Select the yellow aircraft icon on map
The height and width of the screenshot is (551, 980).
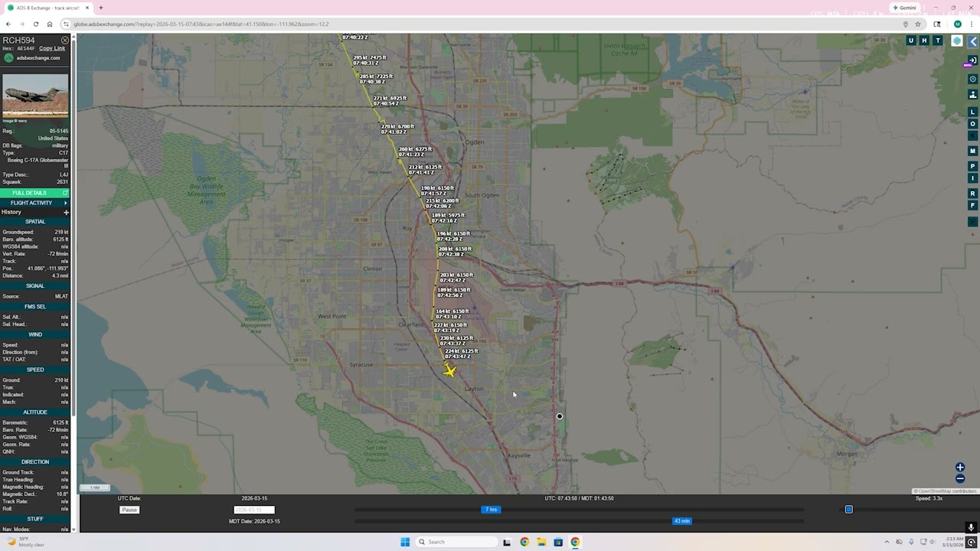[449, 370]
